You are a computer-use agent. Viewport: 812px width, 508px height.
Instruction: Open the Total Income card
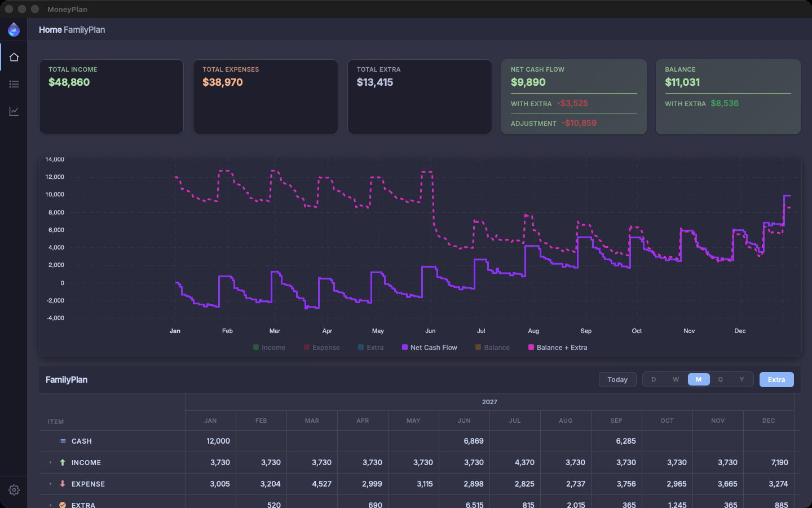click(111, 97)
